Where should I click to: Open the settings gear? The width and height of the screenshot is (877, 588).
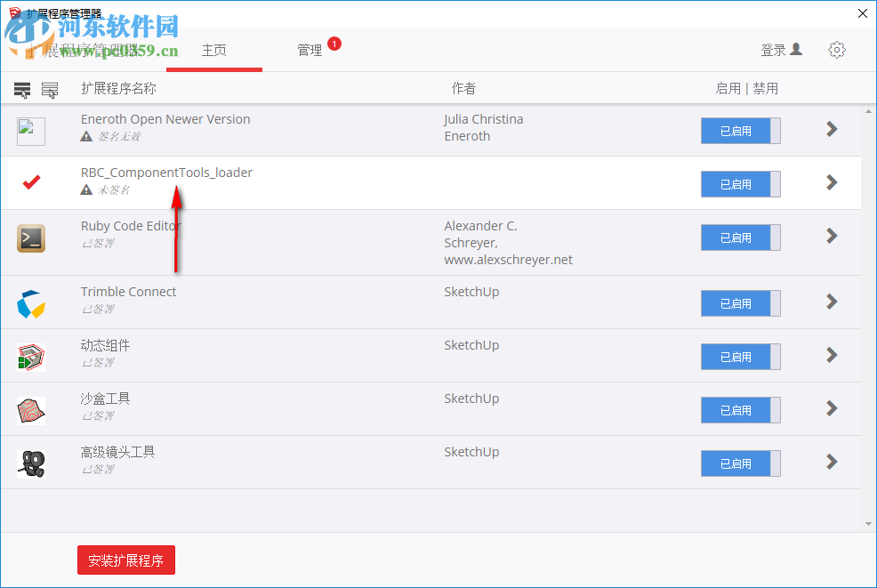[836, 50]
